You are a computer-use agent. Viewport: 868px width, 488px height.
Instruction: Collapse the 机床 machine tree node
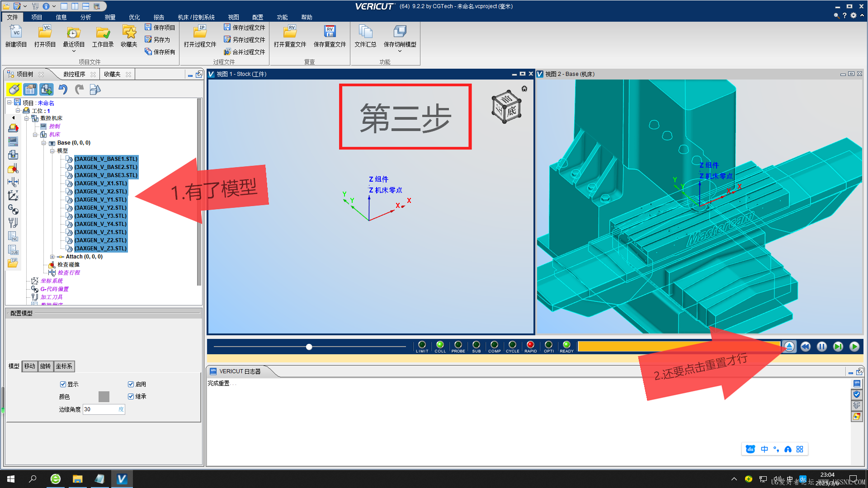[x=35, y=135]
